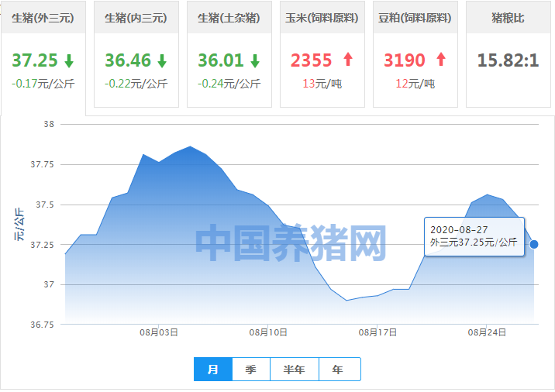Click the red up arrow beside 3190
The image size is (555, 392).
click(441, 60)
